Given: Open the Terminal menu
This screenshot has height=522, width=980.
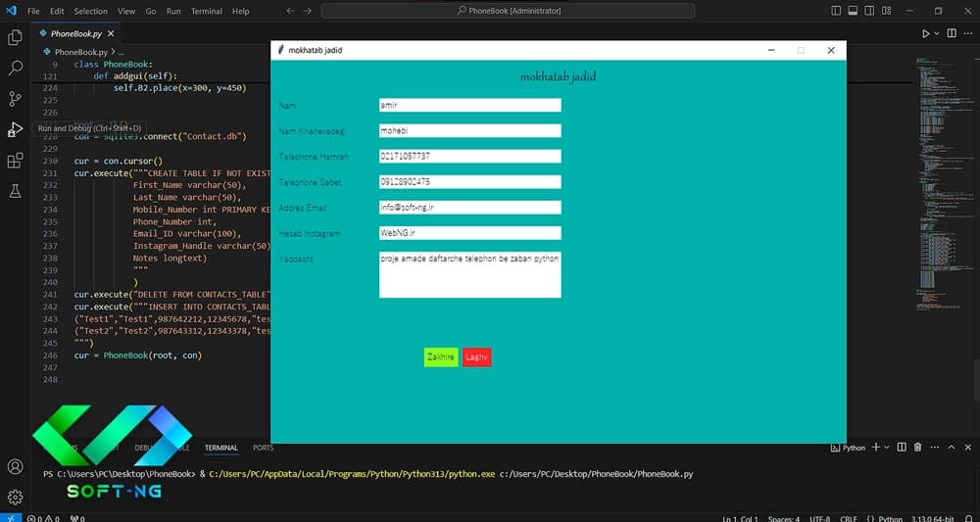Looking at the screenshot, I should (x=207, y=11).
